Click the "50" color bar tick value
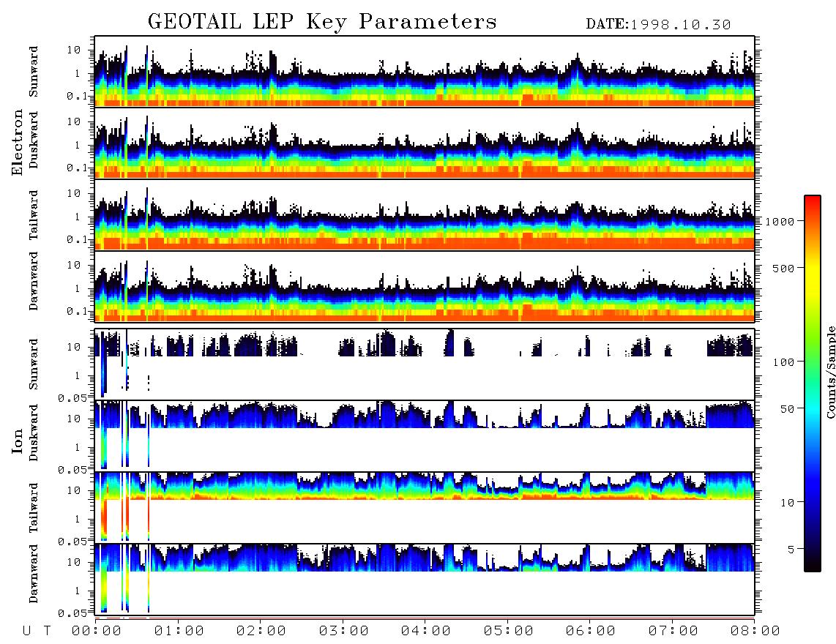Viewport: 836px width, 644px height. click(787, 409)
